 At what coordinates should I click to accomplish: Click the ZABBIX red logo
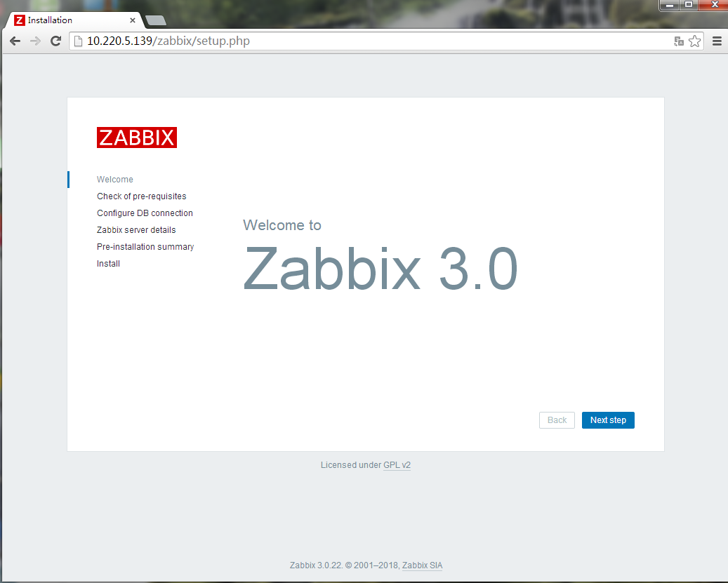tap(136, 138)
